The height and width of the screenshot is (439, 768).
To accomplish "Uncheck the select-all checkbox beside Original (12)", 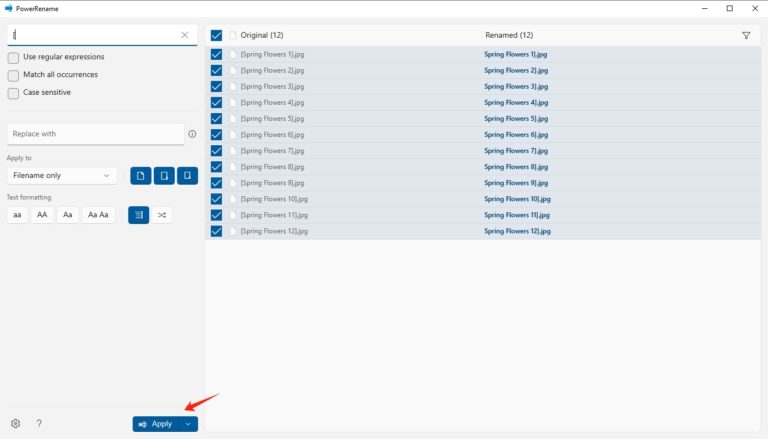I will (216, 35).
